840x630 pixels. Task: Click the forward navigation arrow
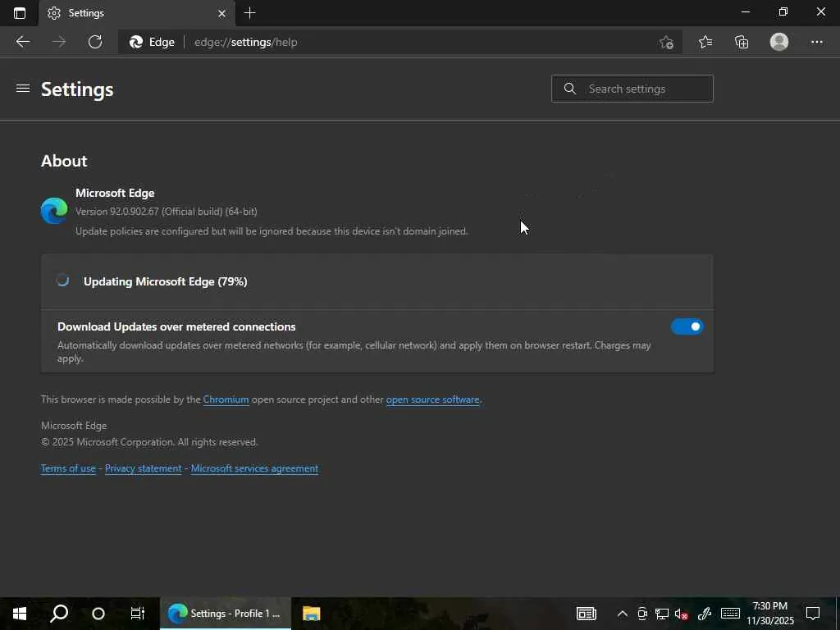(x=59, y=42)
